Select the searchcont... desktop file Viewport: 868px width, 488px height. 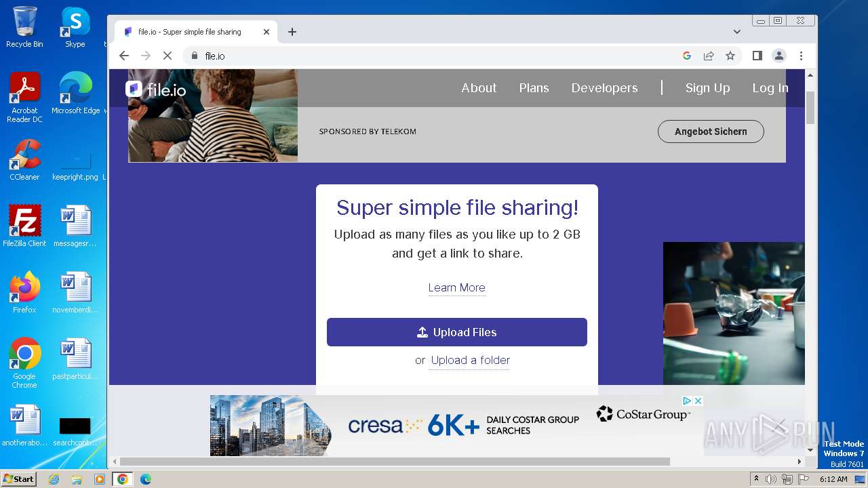[x=75, y=432]
